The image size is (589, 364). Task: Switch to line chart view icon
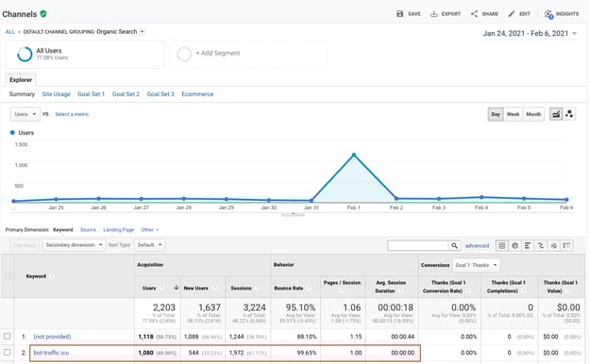coord(556,114)
